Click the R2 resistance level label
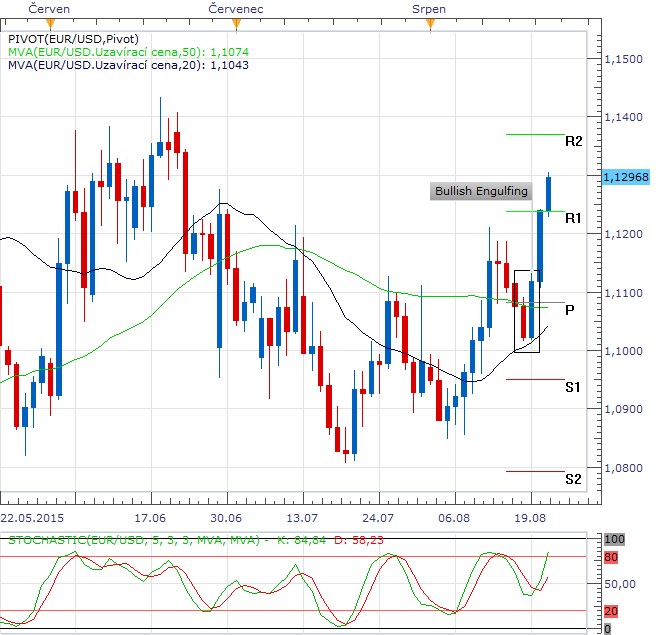The image size is (659, 635). click(573, 141)
